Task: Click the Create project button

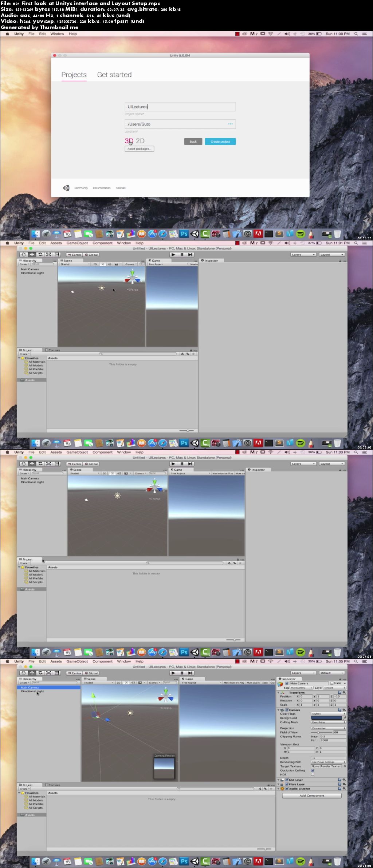Action: tap(220, 142)
